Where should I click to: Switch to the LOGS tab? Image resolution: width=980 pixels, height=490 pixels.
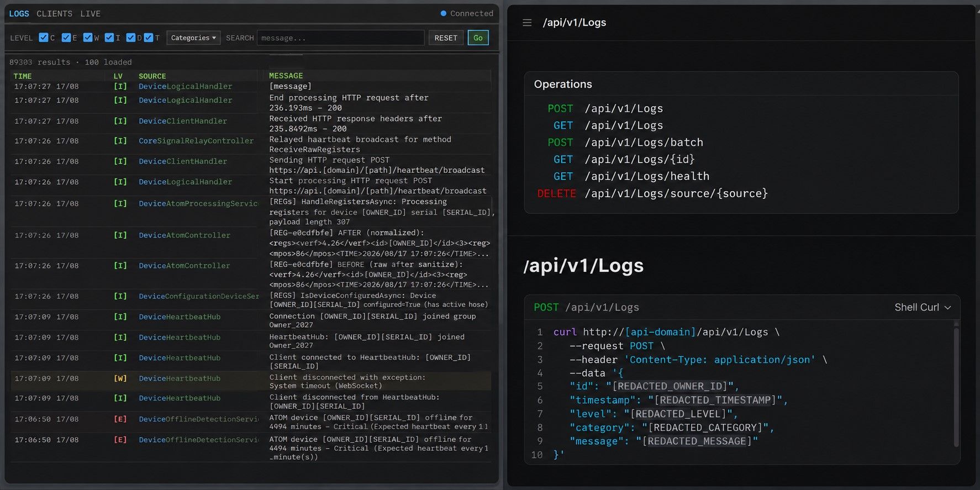(19, 13)
